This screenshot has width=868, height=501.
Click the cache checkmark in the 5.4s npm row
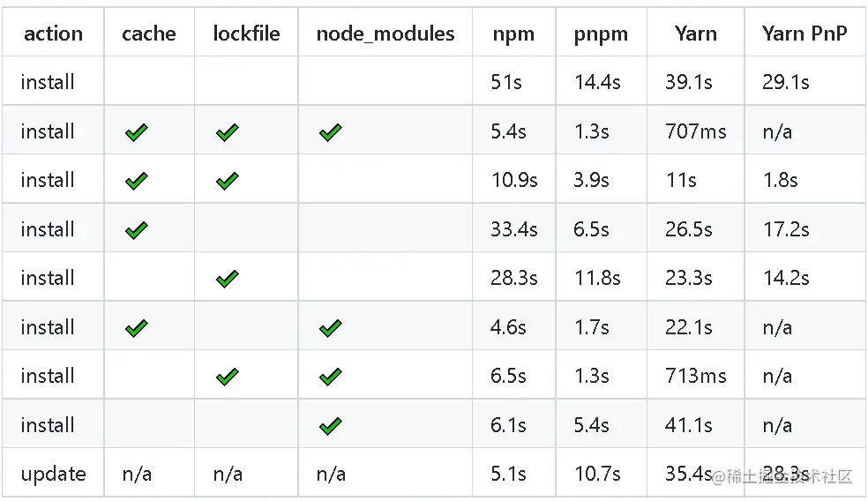click(x=136, y=132)
